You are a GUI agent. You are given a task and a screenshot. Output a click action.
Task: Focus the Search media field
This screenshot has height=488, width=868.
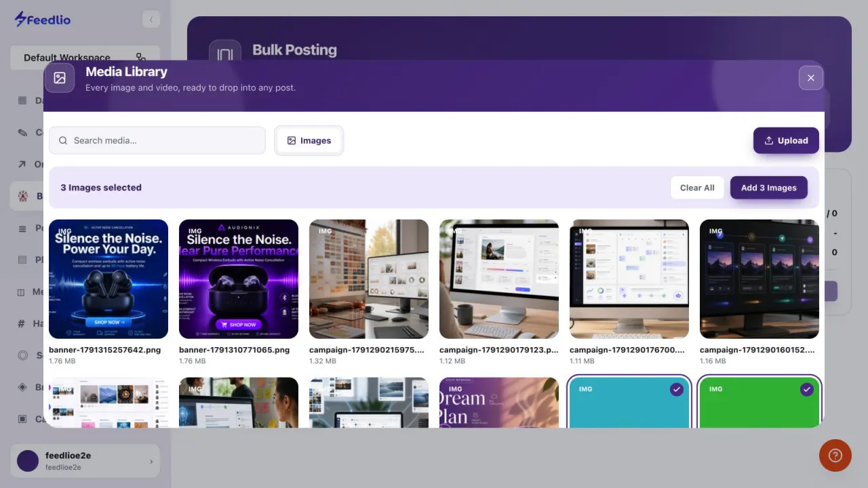point(157,140)
